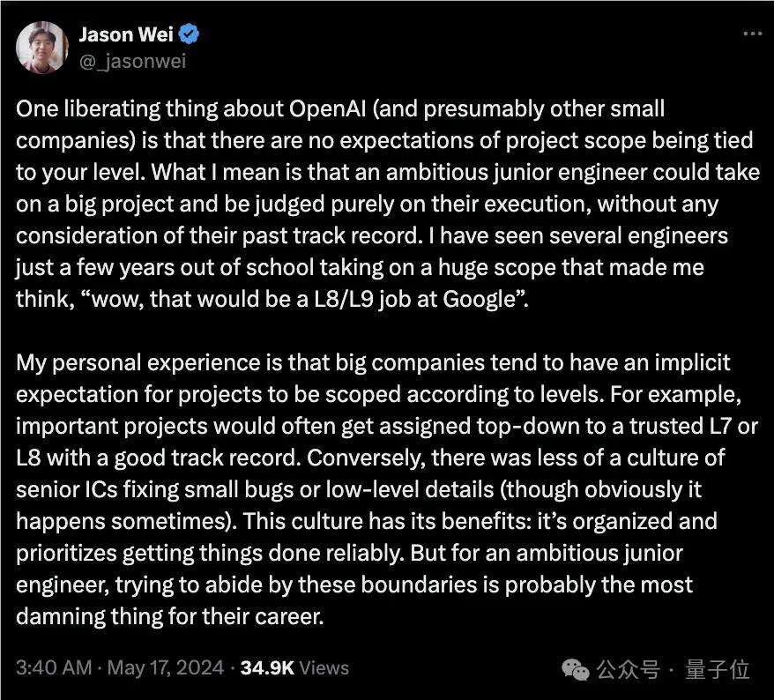Open the @_jasonwei handle link
Screen dimensions: 774x700
[x=132, y=61]
